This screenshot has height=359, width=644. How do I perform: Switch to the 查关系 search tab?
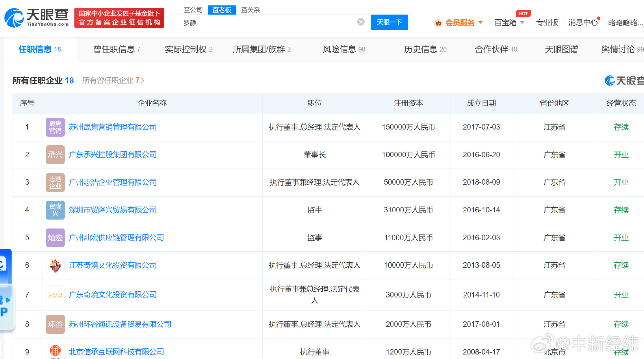(251, 10)
